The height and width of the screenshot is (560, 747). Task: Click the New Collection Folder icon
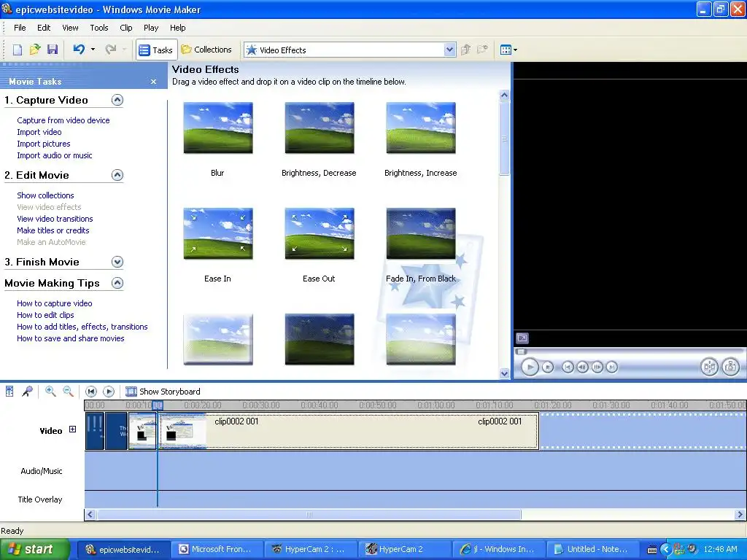click(483, 50)
